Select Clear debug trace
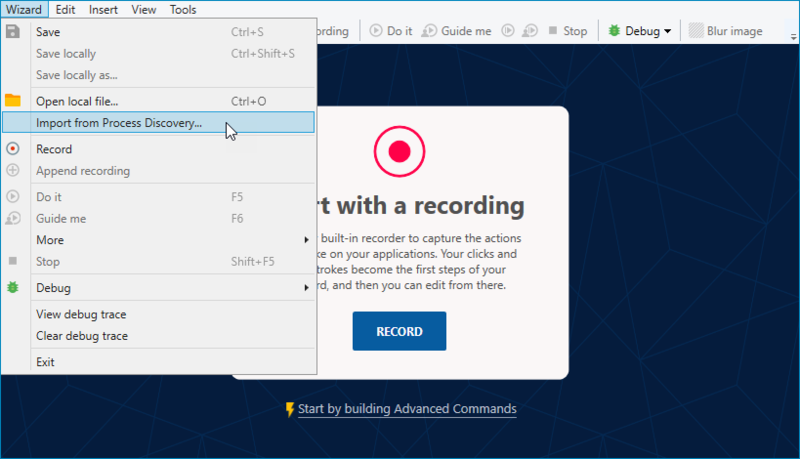 tap(158, 336)
